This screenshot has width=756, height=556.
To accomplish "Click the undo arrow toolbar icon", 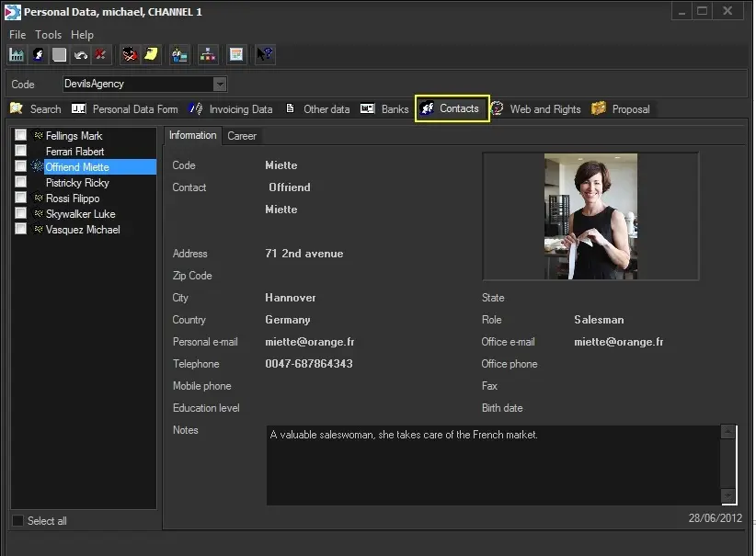I will [x=81, y=55].
